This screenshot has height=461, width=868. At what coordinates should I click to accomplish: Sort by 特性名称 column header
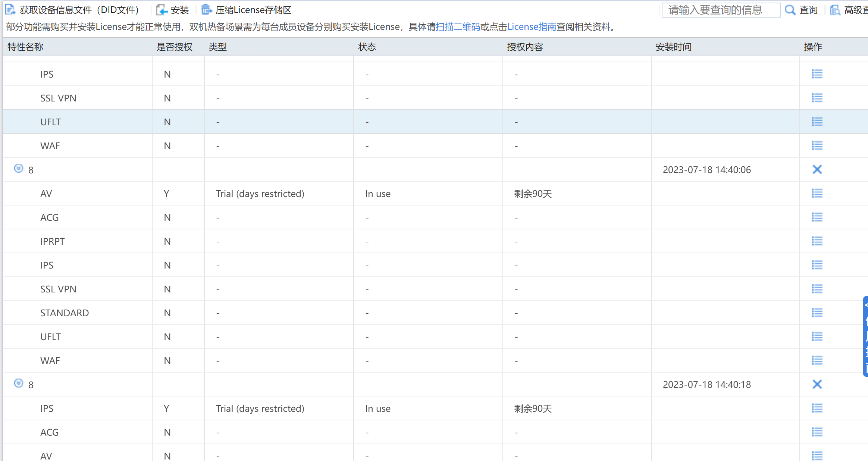[25, 47]
